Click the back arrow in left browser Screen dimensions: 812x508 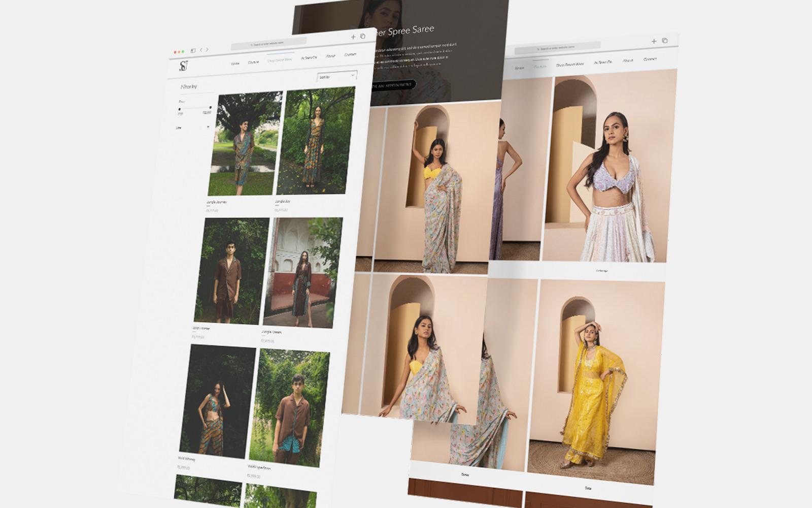(201, 50)
